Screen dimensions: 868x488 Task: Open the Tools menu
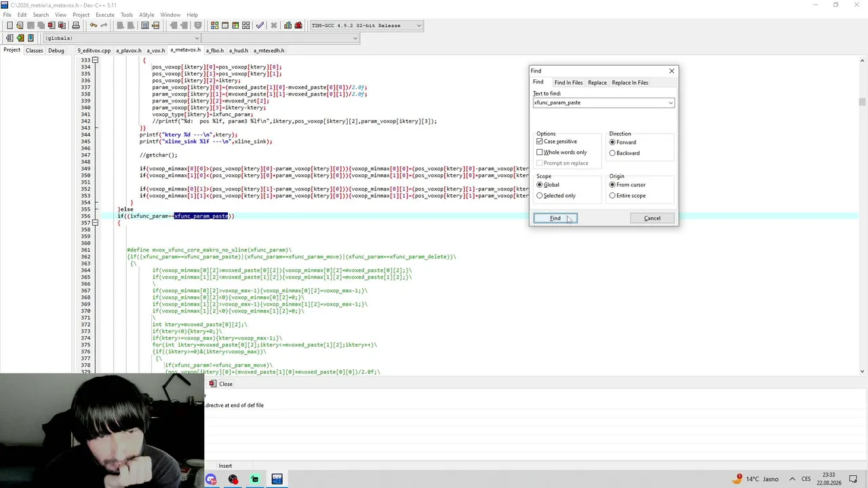pos(127,14)
